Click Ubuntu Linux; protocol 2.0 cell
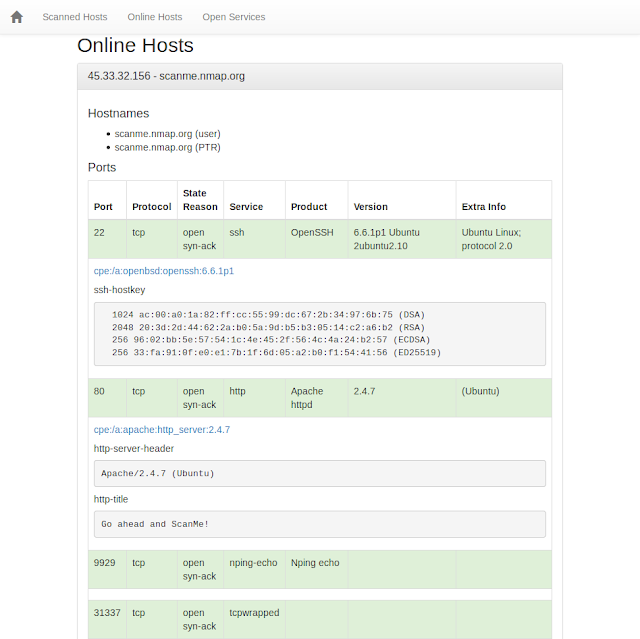This screenshot has width=640, height=639. 504,239
